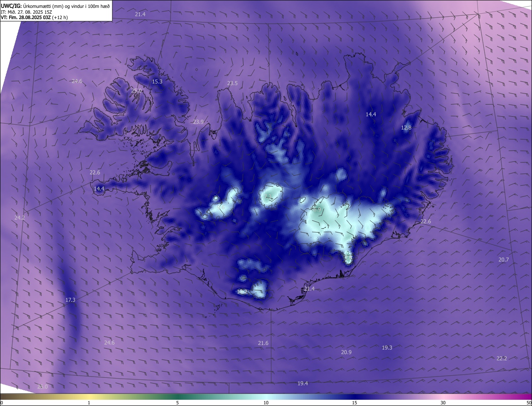
Task: Click the 19.3 value label on the map
Action: pos(387,348)
